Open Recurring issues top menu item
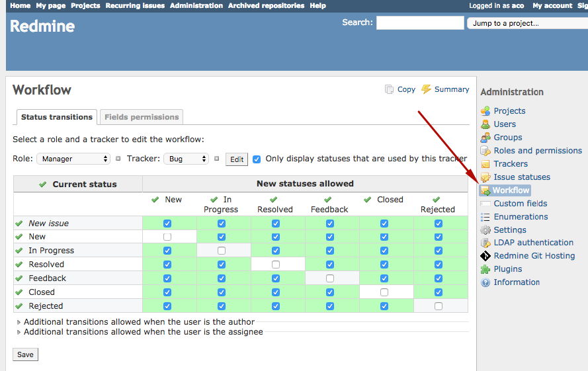This screenshot has width=588, height=371. pos(135,6)
